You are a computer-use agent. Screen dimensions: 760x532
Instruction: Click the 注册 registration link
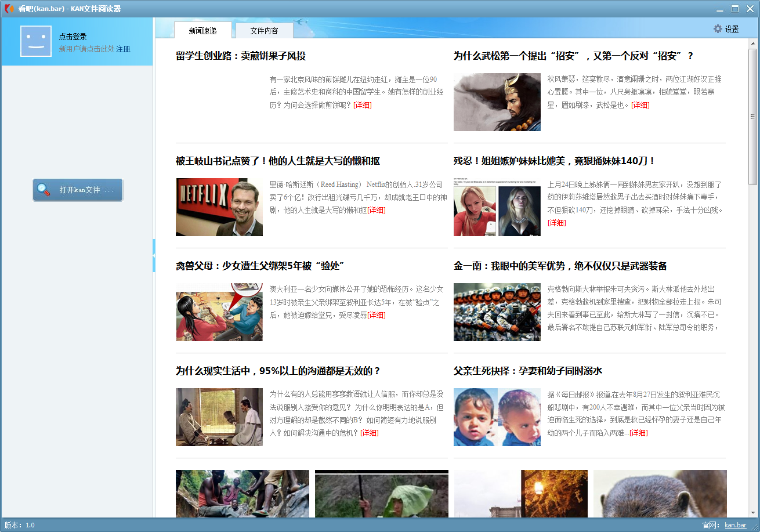123,49
